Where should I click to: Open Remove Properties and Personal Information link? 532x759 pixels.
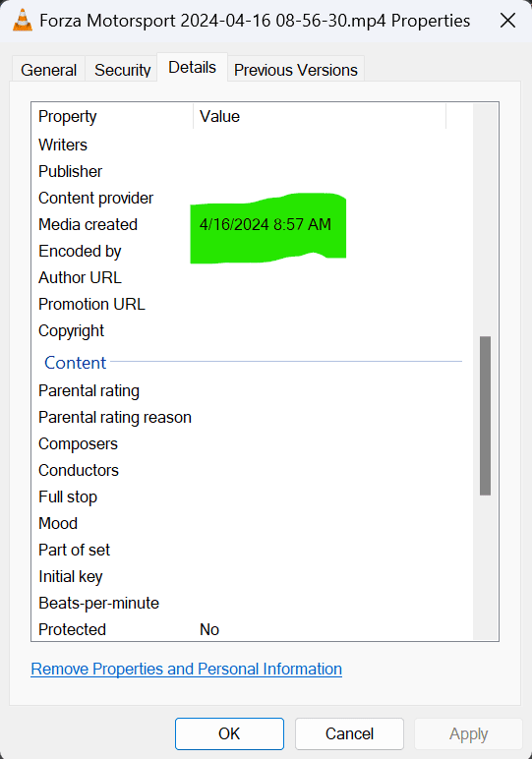click(187, 669)
